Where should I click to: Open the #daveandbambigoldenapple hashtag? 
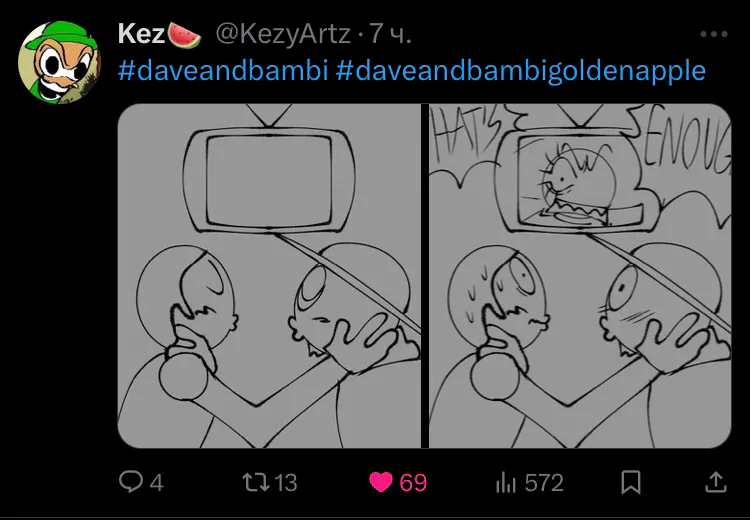click(520, 71)
